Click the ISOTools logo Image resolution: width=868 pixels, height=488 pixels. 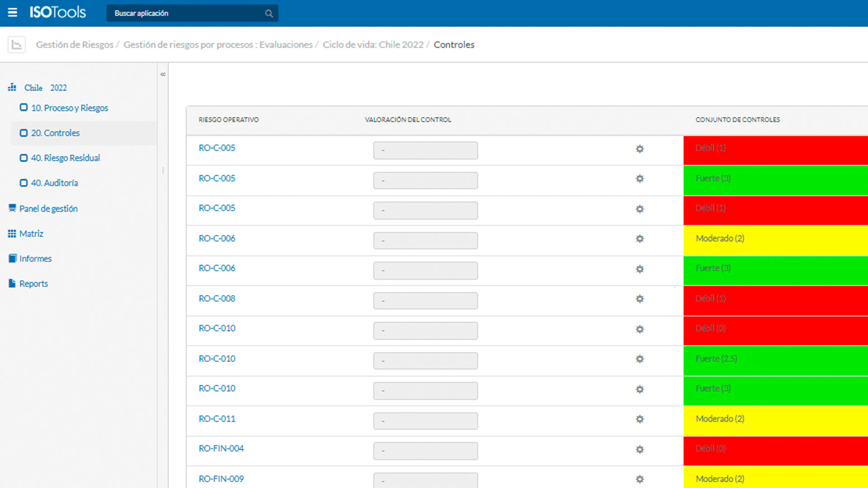58,12
